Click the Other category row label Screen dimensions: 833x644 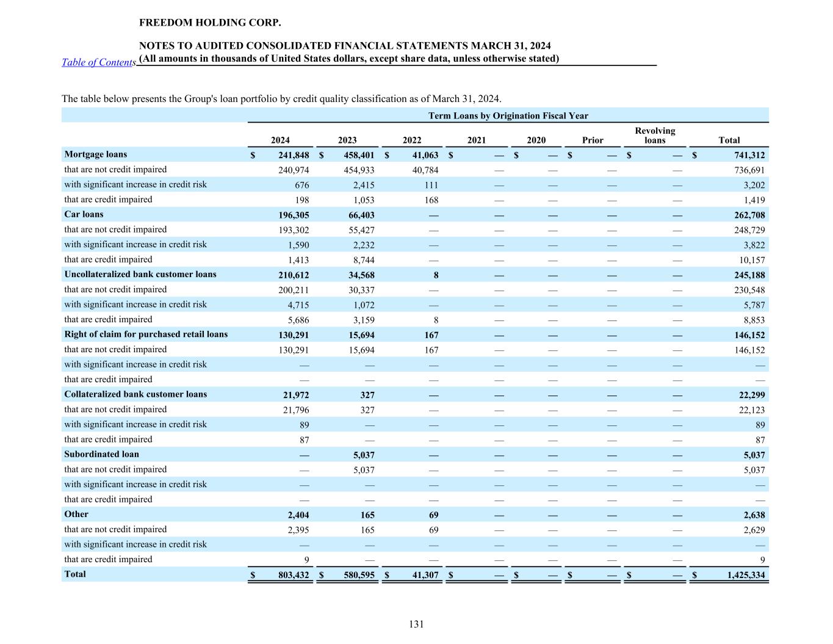[x=76, y=514]
